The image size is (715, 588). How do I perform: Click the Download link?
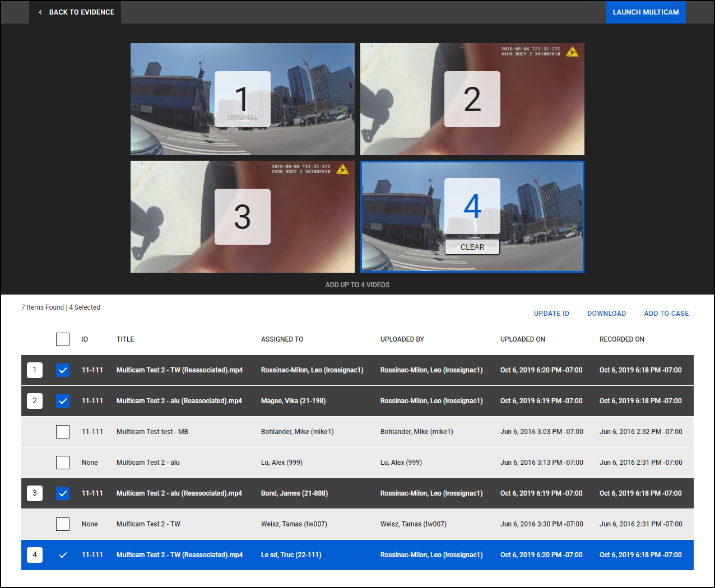(606, 314)
